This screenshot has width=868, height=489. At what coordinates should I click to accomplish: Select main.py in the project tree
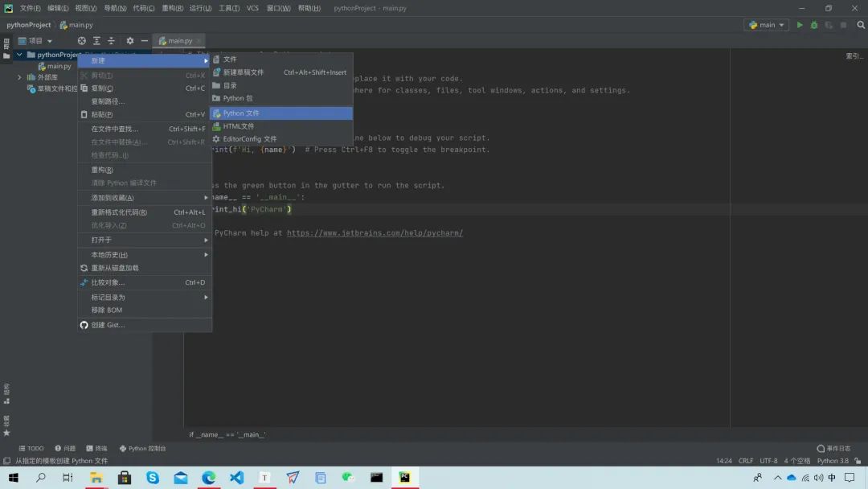point(55,67)
